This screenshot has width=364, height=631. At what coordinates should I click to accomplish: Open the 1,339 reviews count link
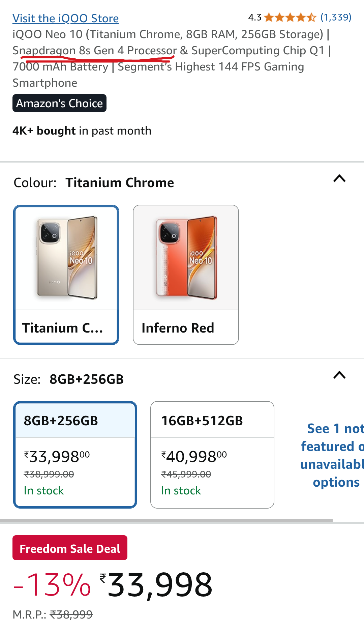(x=336, y=17)
